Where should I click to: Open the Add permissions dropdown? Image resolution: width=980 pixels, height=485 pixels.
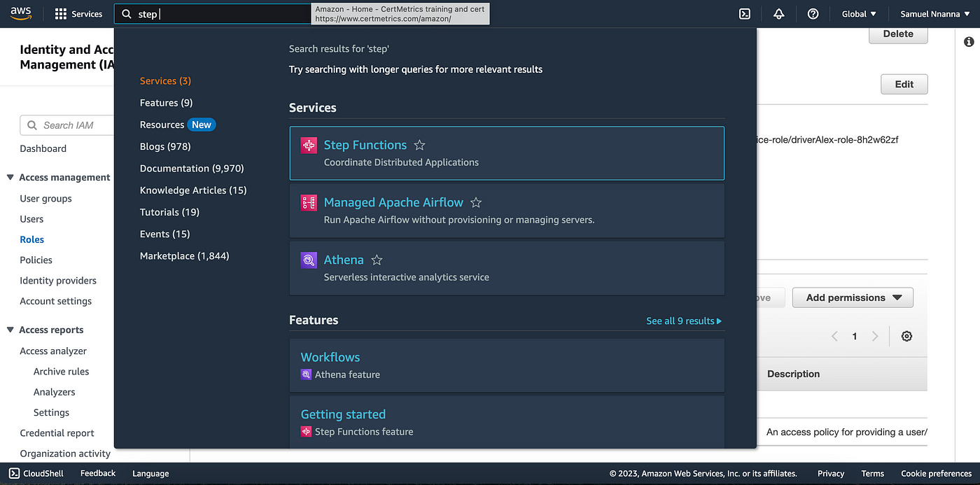(853, 297)
